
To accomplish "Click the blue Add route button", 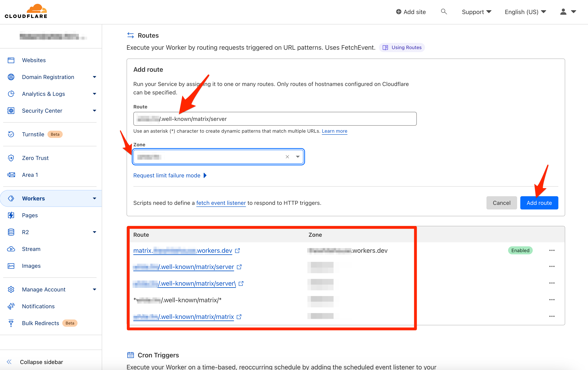I will point(539,203).
